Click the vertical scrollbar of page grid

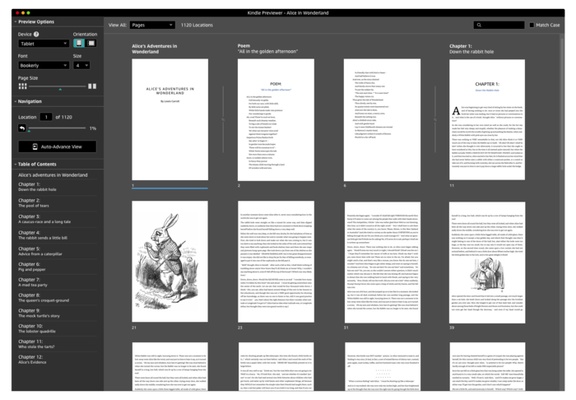click(x=562, y=103)
